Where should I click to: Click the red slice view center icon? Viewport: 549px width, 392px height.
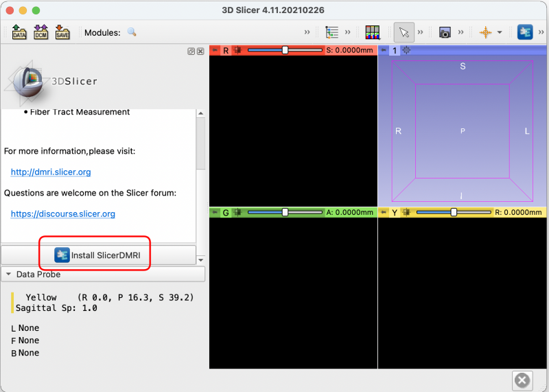click(x=237, y=50)
